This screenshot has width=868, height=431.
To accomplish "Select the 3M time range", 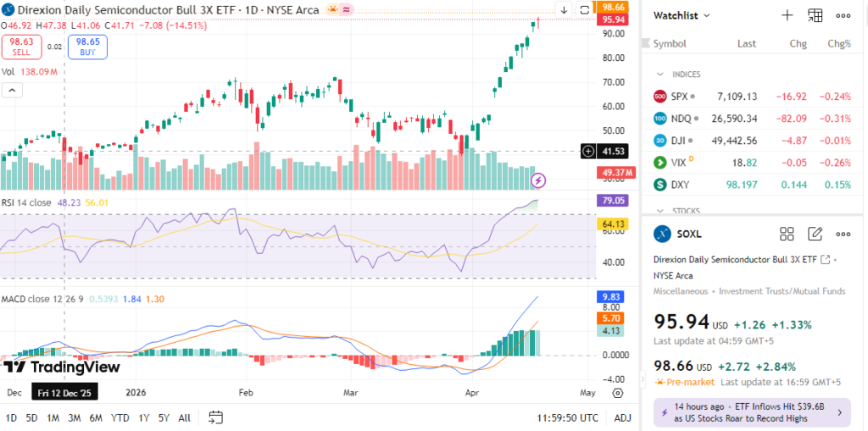I will (x=75, y=417).
